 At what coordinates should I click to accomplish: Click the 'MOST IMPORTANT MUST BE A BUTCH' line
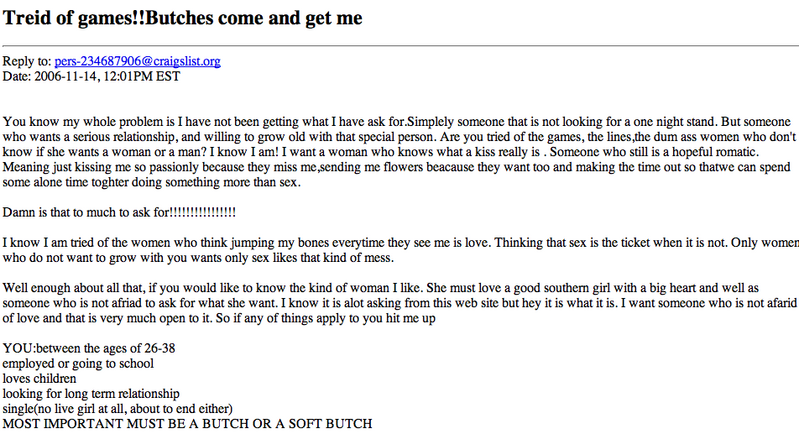click(x=188, y=424)
